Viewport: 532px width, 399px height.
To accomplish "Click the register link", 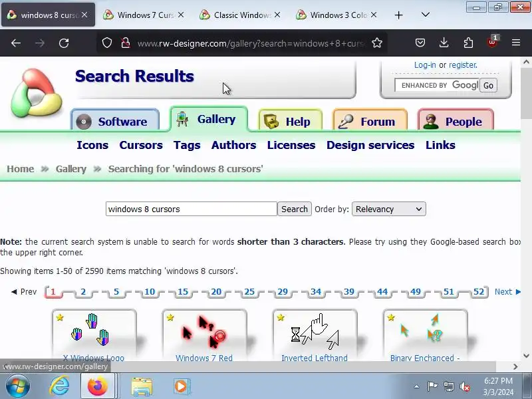I will (463, 65).
